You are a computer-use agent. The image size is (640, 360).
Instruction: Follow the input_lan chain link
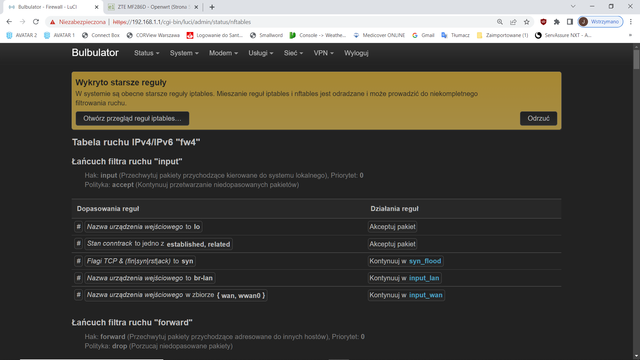(424, 278)
